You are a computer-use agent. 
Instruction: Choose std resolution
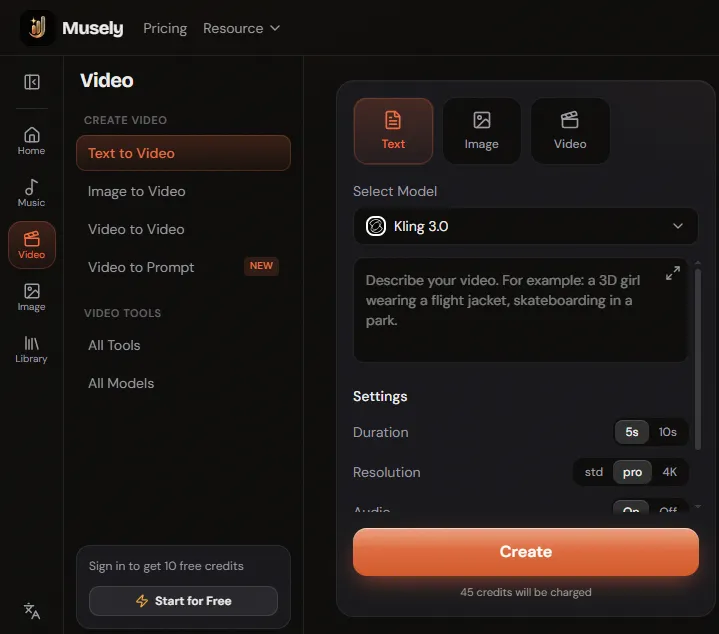click(x=593, y=472)
